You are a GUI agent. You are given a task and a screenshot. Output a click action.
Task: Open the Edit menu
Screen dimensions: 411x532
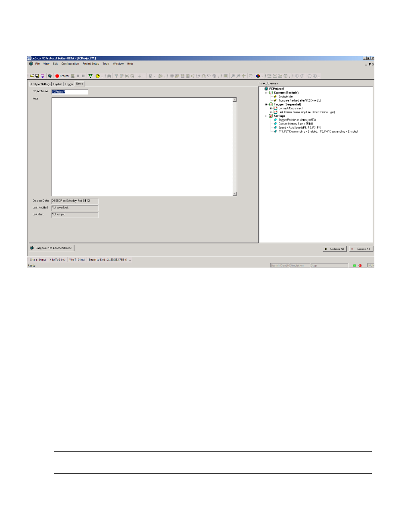[55, 64]
